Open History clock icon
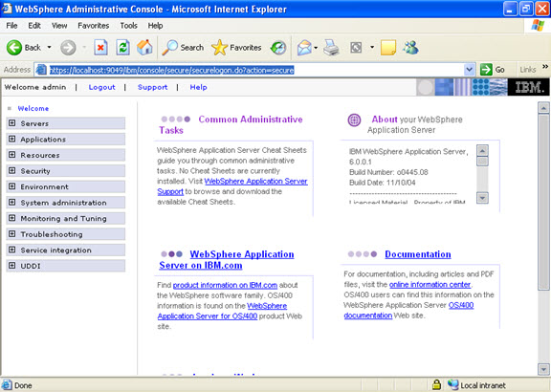The height and width of the screenshot is (392, 551). coord(278,48)
